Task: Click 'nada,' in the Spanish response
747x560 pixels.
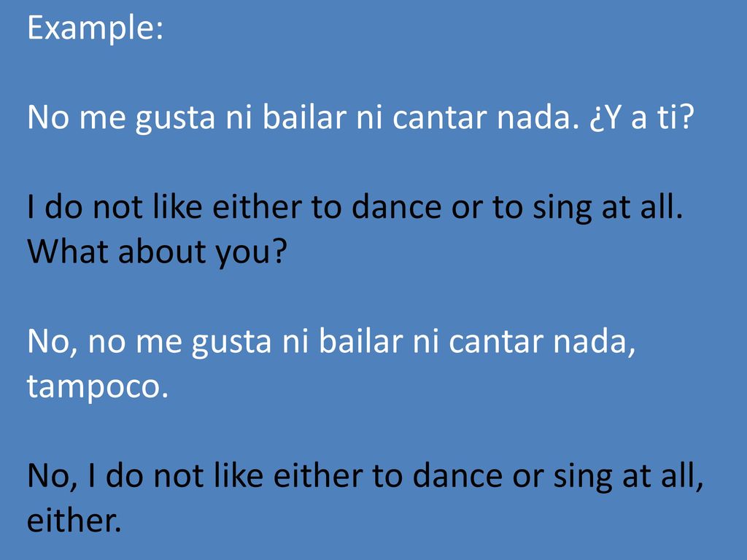Action: [595, 341]
